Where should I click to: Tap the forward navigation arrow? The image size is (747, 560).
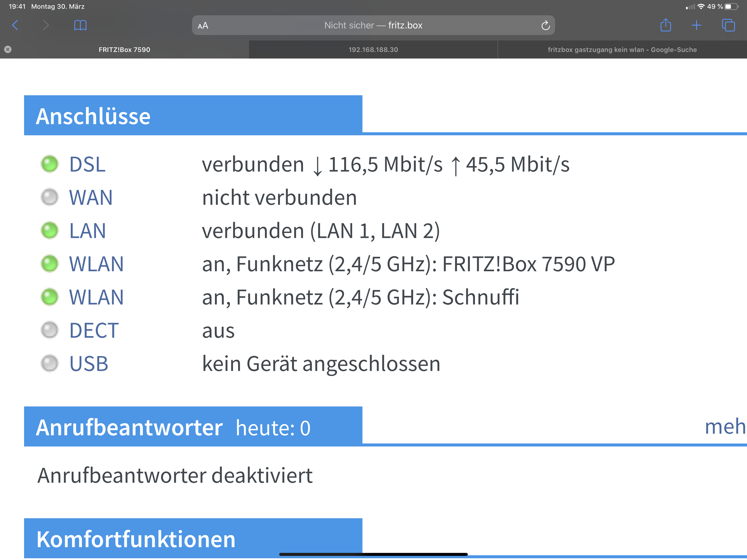[x=46, y=25]
